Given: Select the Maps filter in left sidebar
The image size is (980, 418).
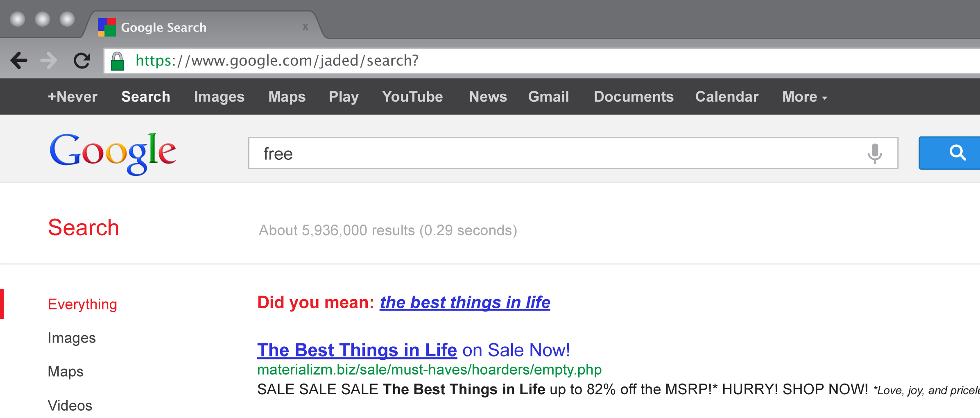Looking at the screenshot, I should pos(66,372).
